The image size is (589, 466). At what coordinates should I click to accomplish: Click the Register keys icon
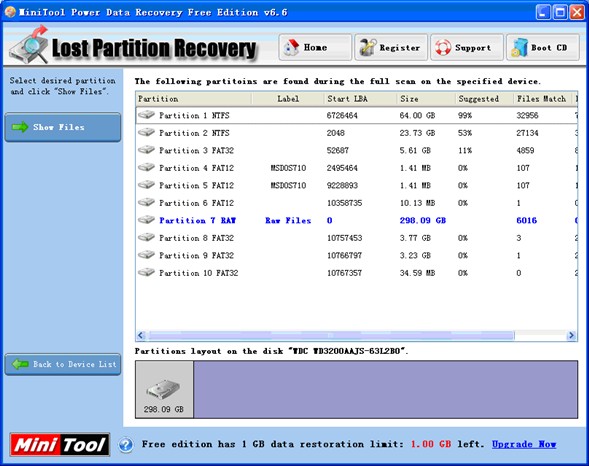[367, 48]
